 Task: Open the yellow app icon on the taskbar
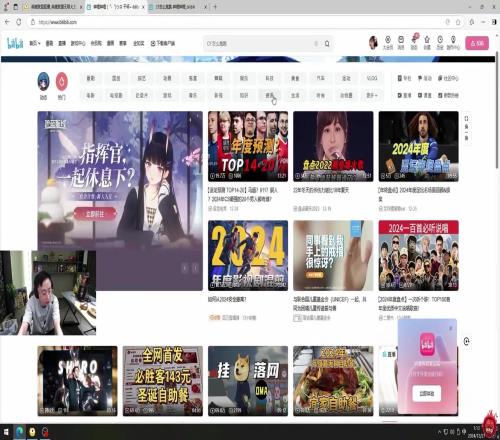[32, 432]
